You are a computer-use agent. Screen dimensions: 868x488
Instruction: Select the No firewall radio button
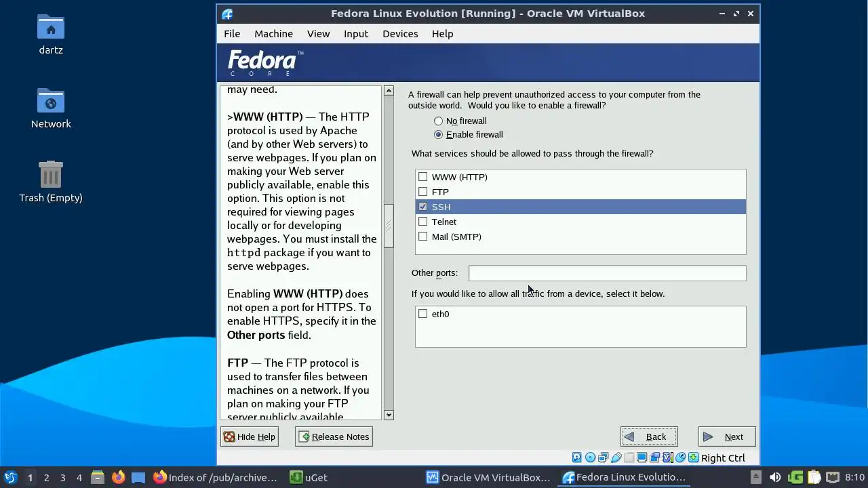[438, 121]
